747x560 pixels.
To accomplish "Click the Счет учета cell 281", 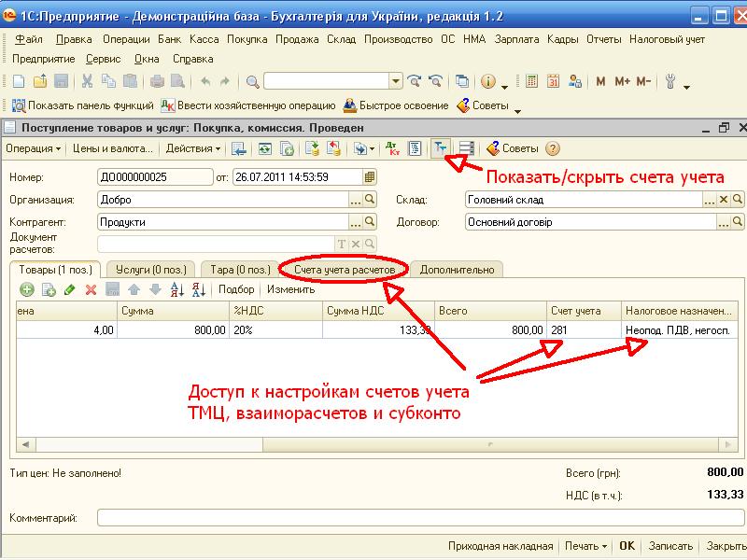I will [585, 330].
